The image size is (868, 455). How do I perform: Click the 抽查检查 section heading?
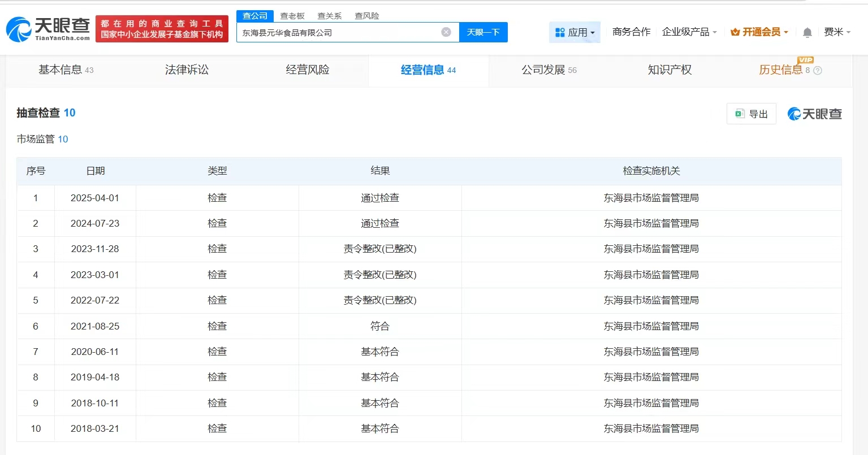point(46,112)
